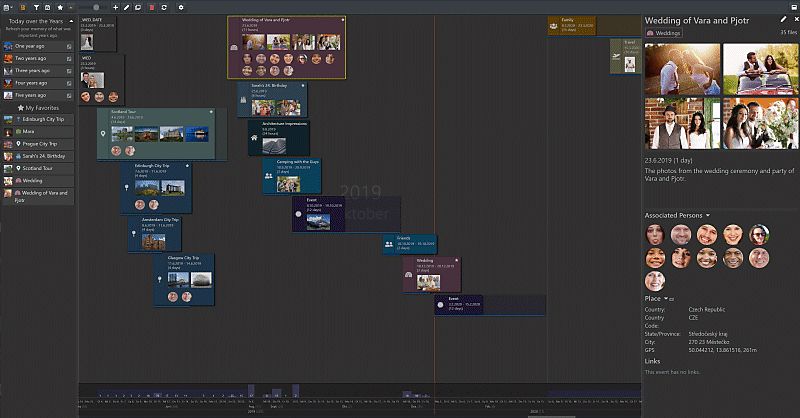Click the people icon on the Friends card
Viewport: 800px width, 418px height.
point(389,244)
